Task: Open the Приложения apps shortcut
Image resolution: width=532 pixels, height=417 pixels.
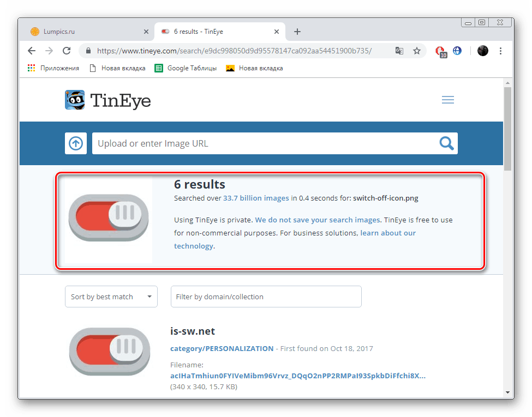Action: click(x=53, y=68)
